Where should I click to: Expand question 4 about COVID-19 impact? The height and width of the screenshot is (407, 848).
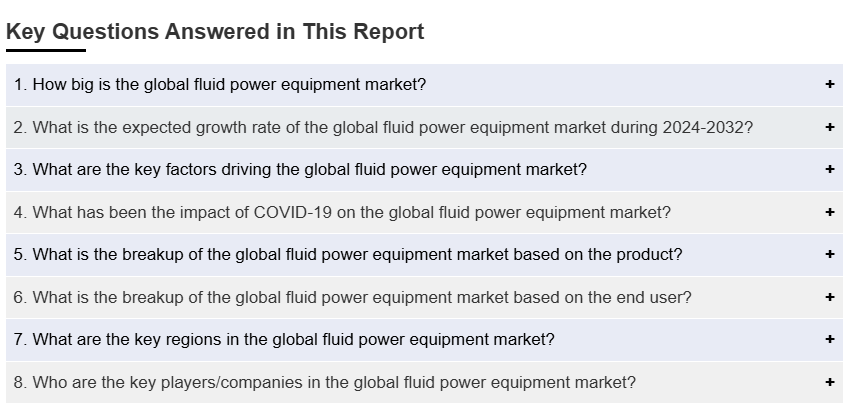coord(342,212)
